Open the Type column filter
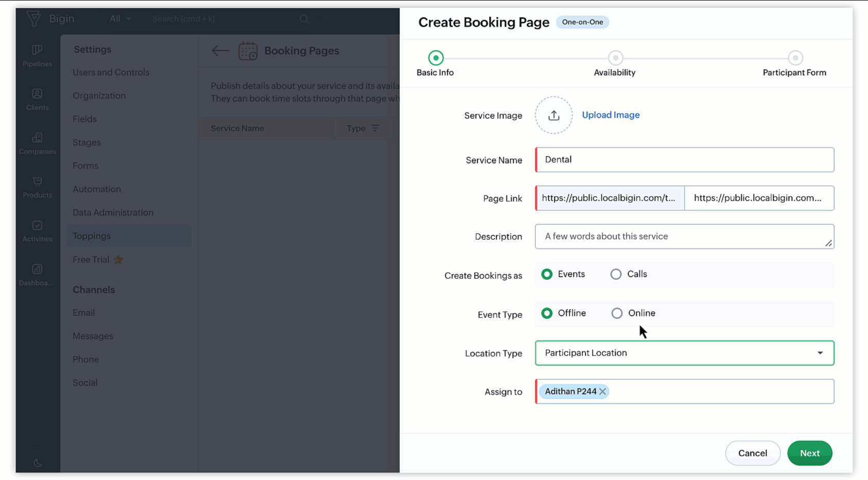 [x=375, y=128]
